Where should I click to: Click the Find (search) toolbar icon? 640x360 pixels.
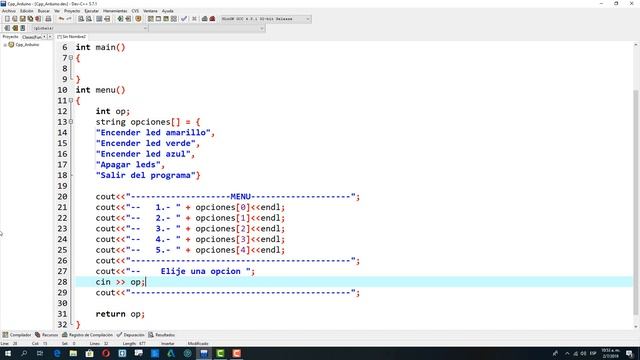click(x=81, y=19)
